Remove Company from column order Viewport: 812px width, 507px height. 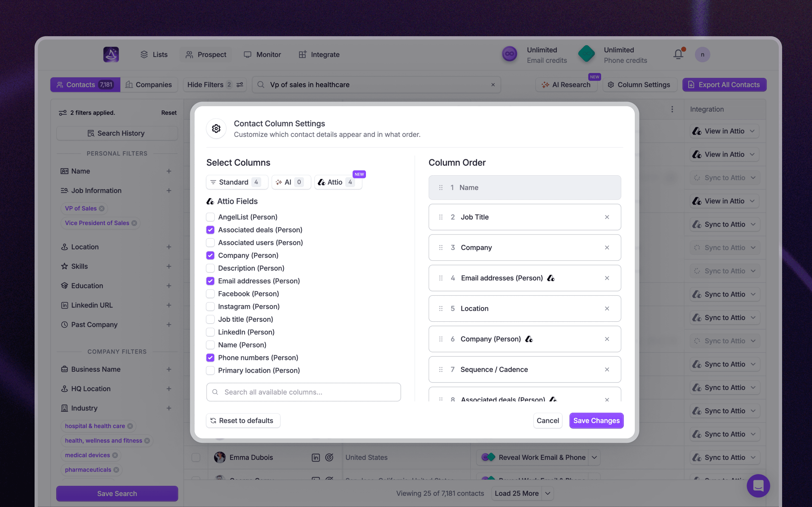point(607,248)
